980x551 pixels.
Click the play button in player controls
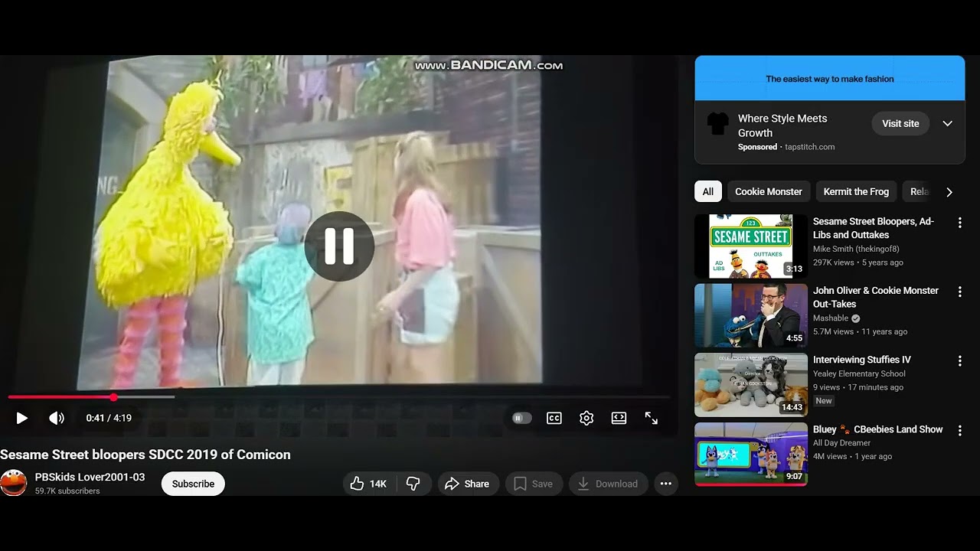point(22,418)
